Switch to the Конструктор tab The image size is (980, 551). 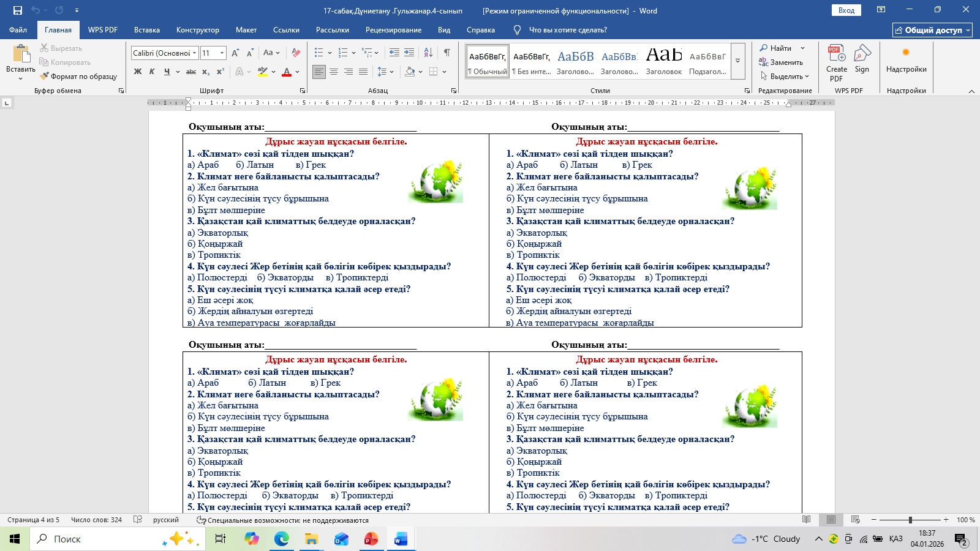click(197, 30)
